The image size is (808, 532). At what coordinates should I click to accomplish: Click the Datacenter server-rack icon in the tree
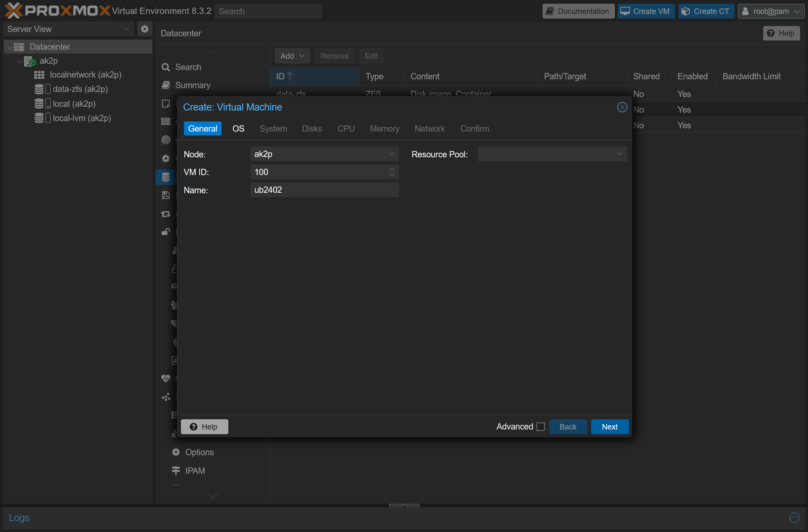(19, 47)
